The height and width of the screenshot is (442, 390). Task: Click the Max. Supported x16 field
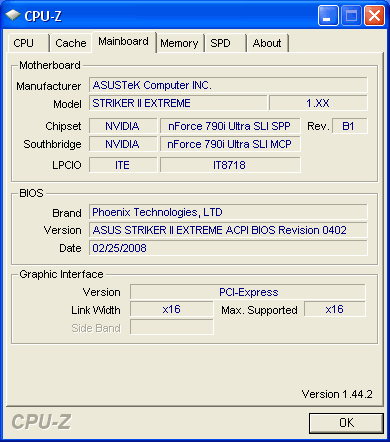335,309
